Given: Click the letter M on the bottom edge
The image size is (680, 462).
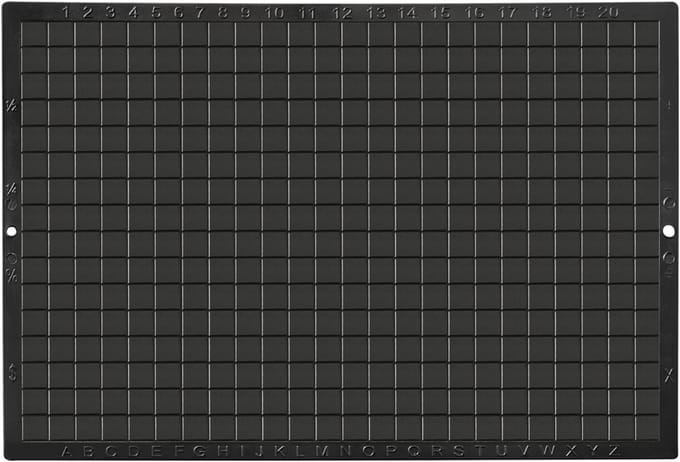Looking at the screenshot, I should [322, 451].
